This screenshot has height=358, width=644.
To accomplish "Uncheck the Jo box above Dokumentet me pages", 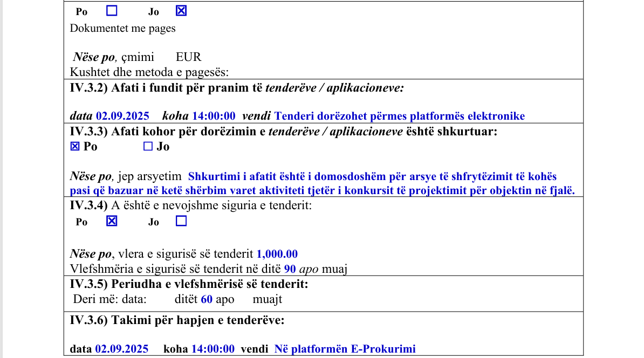I will [x=181, y=11].
